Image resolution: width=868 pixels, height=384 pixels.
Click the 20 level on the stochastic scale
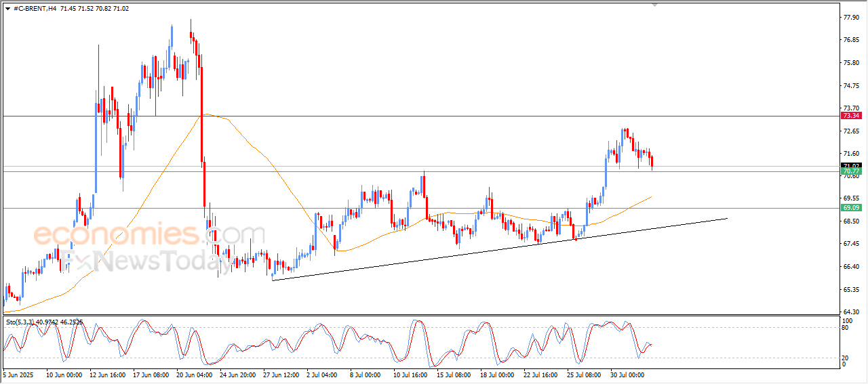point(844,357)
